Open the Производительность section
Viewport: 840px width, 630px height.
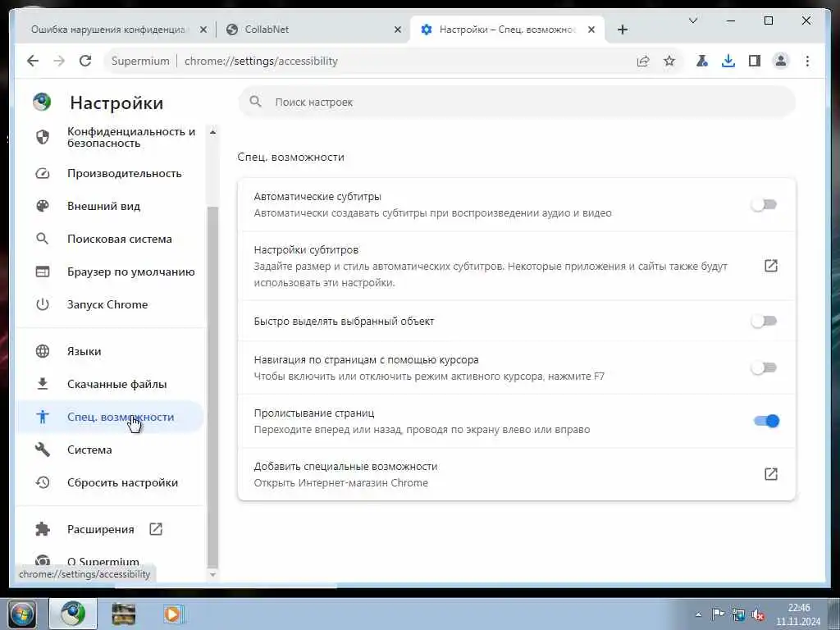[x=110, y=174]
